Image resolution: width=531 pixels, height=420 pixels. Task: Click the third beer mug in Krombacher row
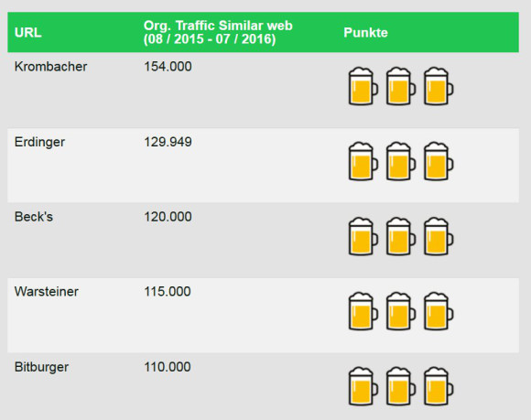pyautogui.click(x=439, y=86)
